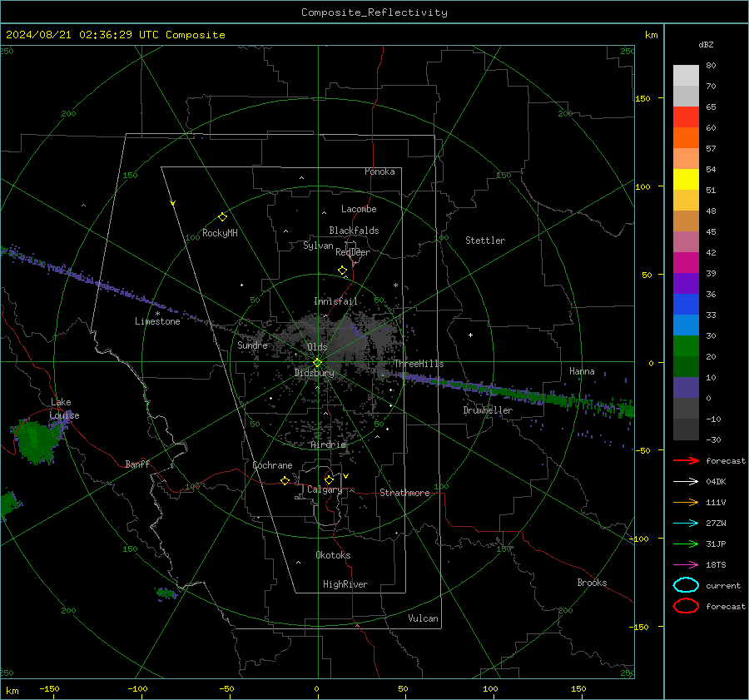This screenshot has width=749, height=700.
Task: Click the yellow diamond marker above Calgary
Action: tap(329, 479)
